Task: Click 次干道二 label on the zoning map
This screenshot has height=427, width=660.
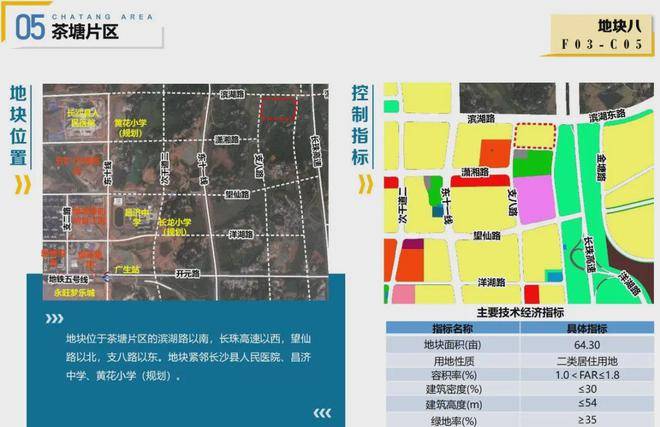Action: pos(402,205)
